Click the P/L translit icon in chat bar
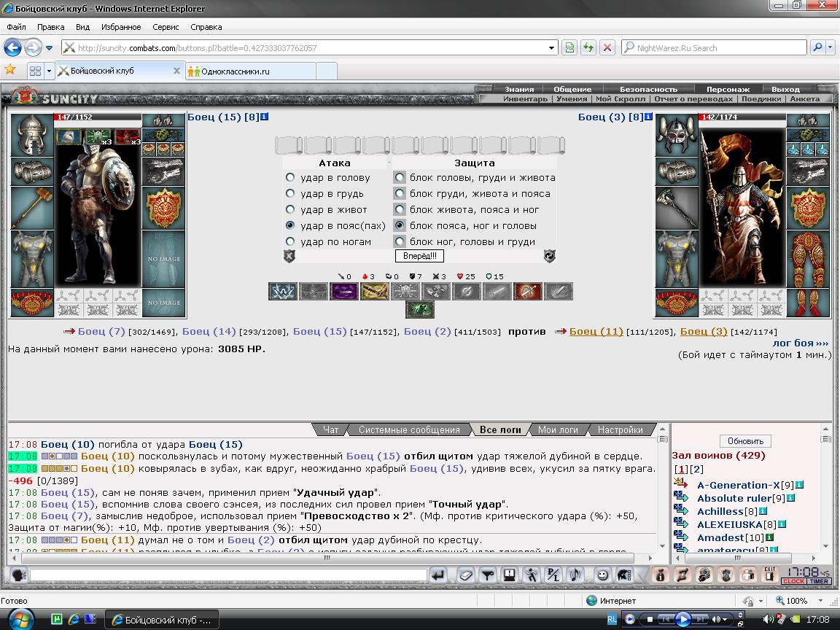Image resolution: width=840 pixels, height=630 pixels. [552, 575]
